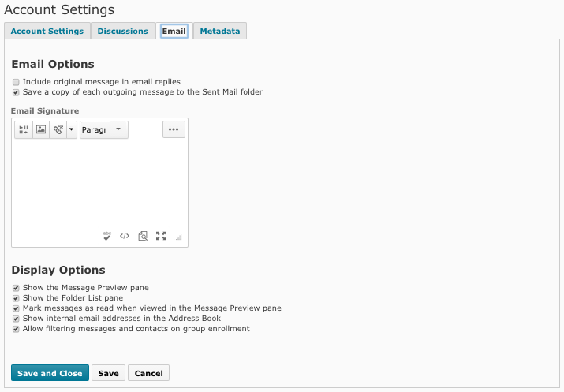This screenshot has height=392, width=564.
Task: Enable including original message in email replies
Action: [x=16, y=82]
